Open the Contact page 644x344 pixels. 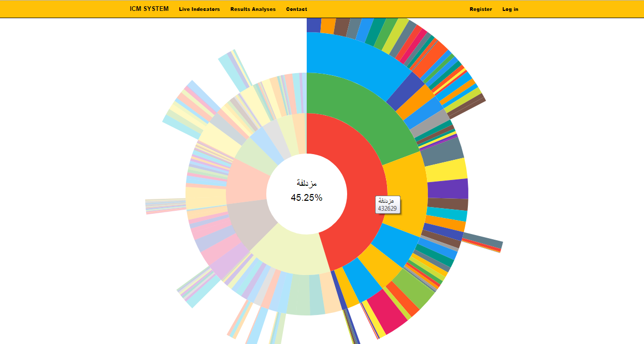pos(296,9)
